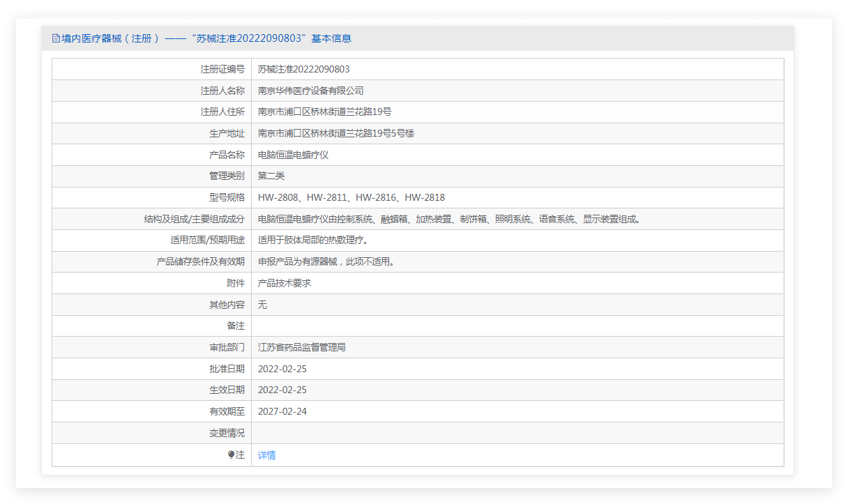The image size is (848, 504).
Task: Select the composition text starting 电脑恒温电蜡疗仪由控制系统
Action: 449,219
